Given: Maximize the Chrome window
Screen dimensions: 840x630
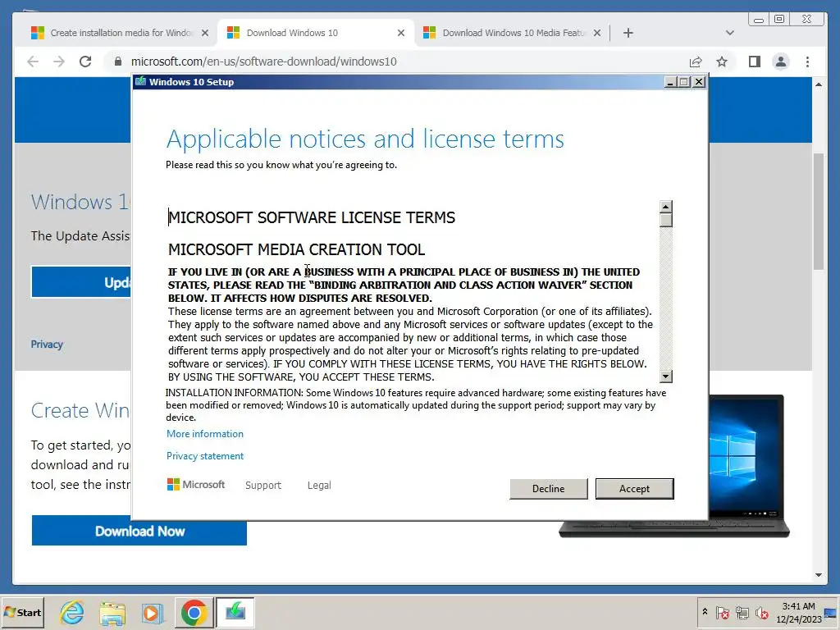Looking at the screenshot, I should [x=779, y=20].
